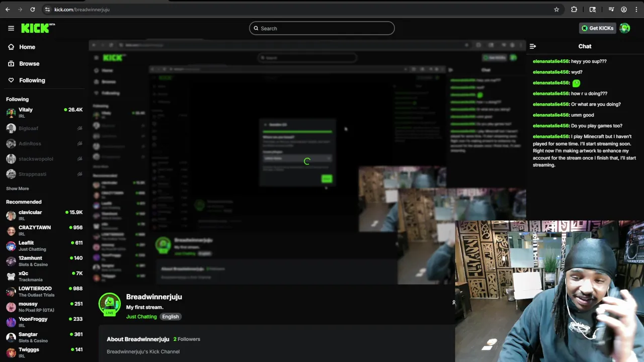Image resolution: width=644 pixels, height=362 pixels.
Task: Click elenanatalie456 on the Minecraft message
Action: pos(551,136)
